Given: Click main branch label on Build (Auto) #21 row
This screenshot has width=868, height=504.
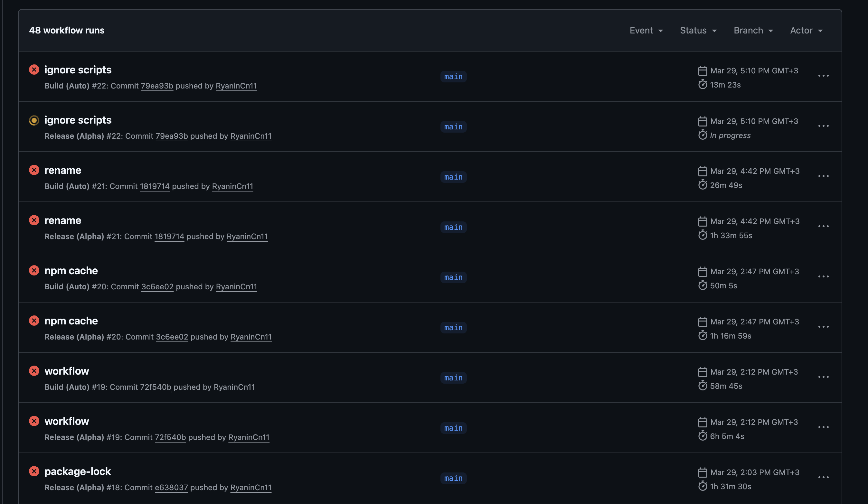Looking at the screenshot, I should click(x=453, y=177).
